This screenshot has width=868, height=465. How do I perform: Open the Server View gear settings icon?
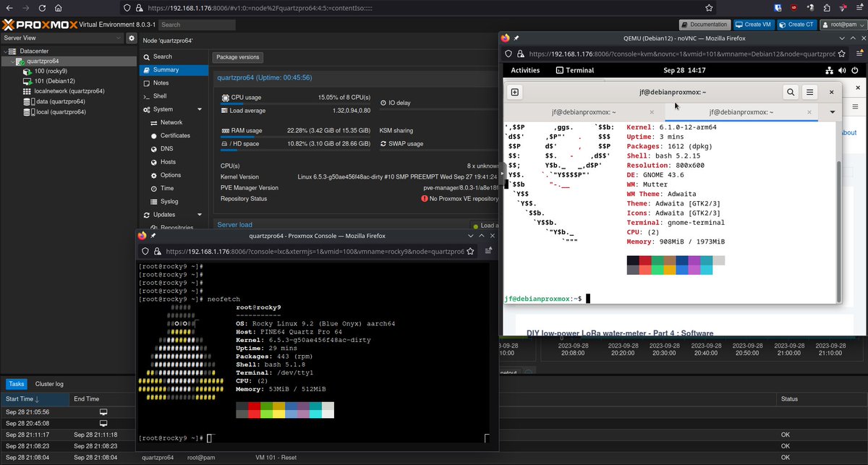click(x=132, y=38)
